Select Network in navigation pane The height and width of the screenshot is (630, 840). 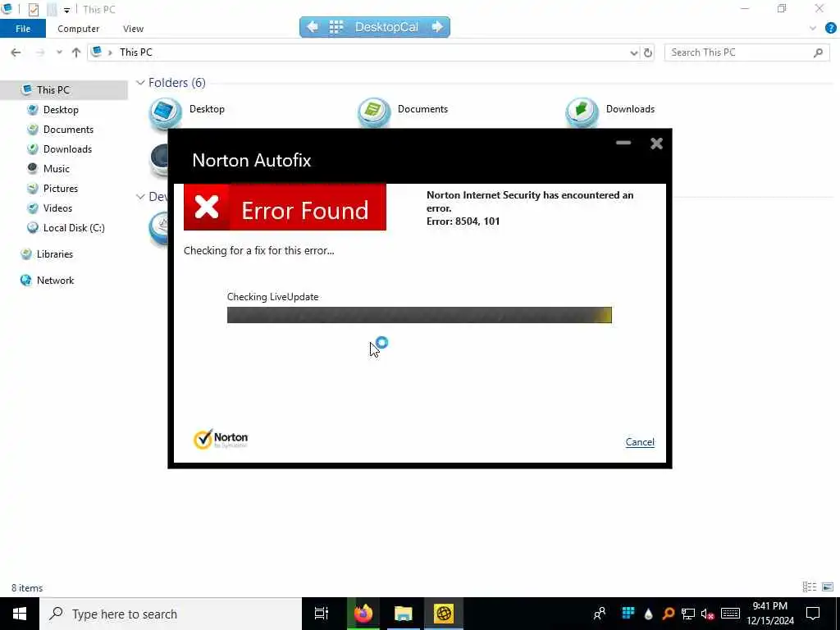55,281
